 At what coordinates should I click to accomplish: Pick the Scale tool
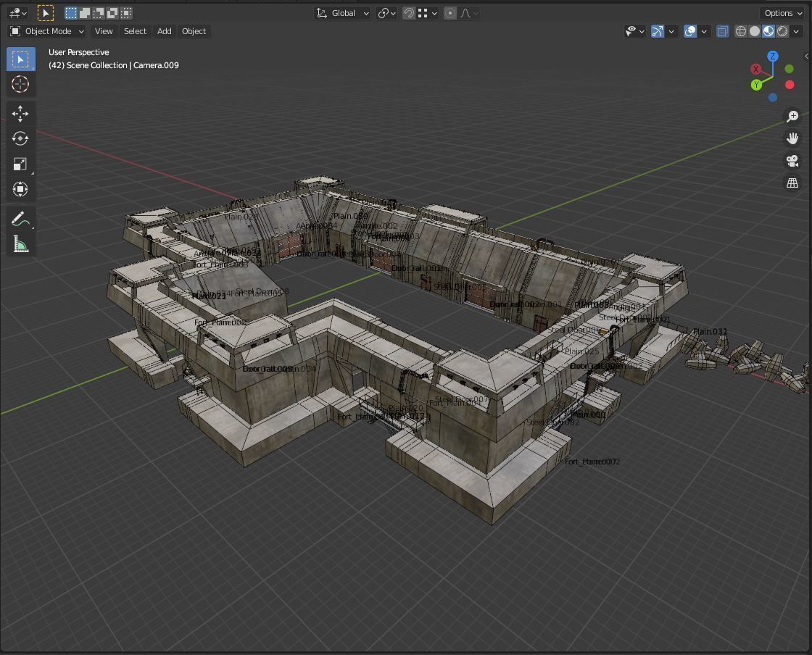point(20,164)
